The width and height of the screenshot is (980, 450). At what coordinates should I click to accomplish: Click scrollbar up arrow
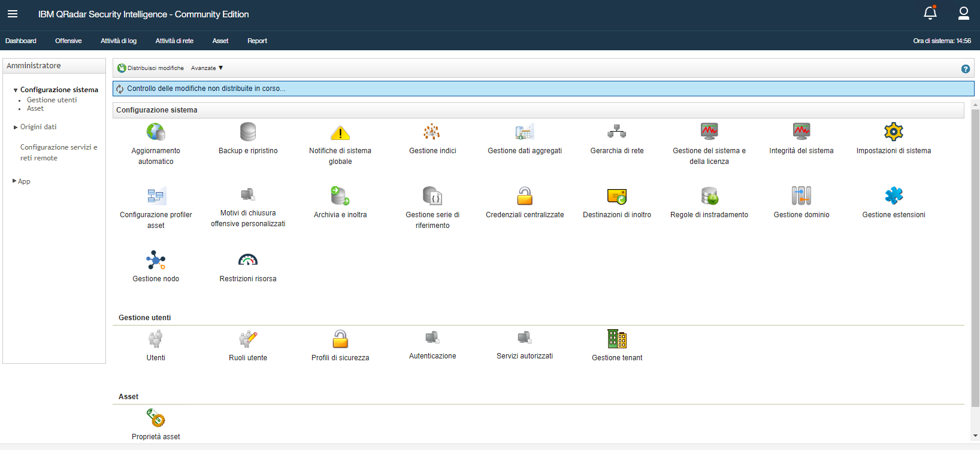tap(975, 105)
